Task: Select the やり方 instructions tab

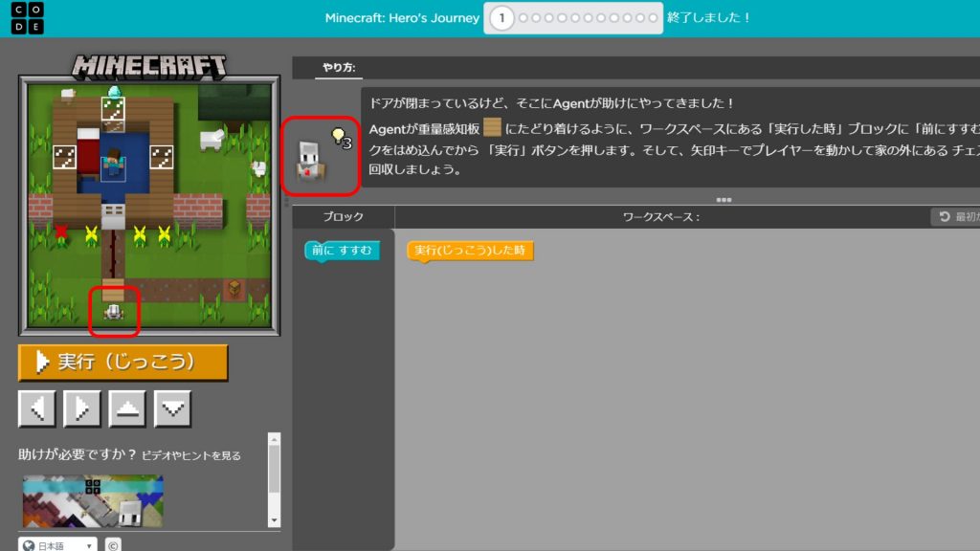Action: click(x=339, y=68)
